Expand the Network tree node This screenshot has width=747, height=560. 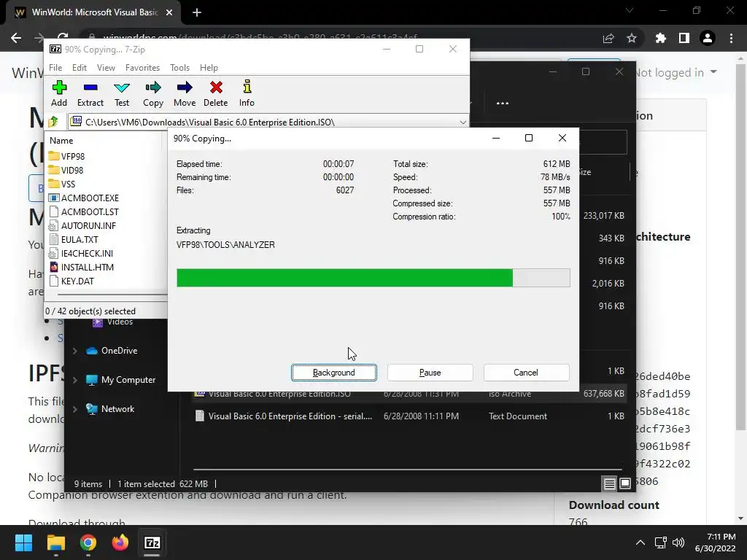click(75, 409)
